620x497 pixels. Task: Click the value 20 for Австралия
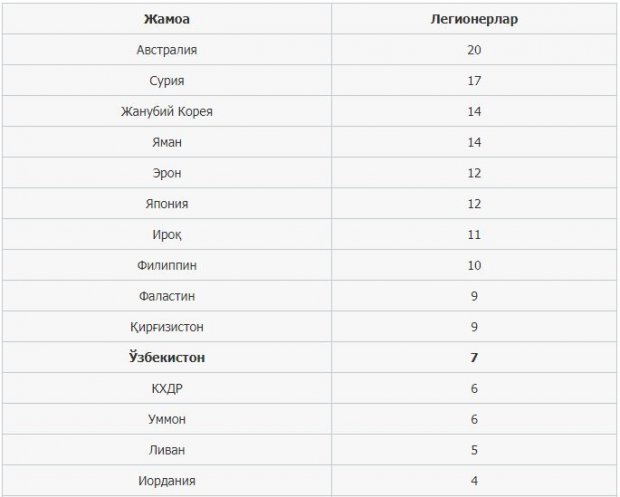coord(474,50)
